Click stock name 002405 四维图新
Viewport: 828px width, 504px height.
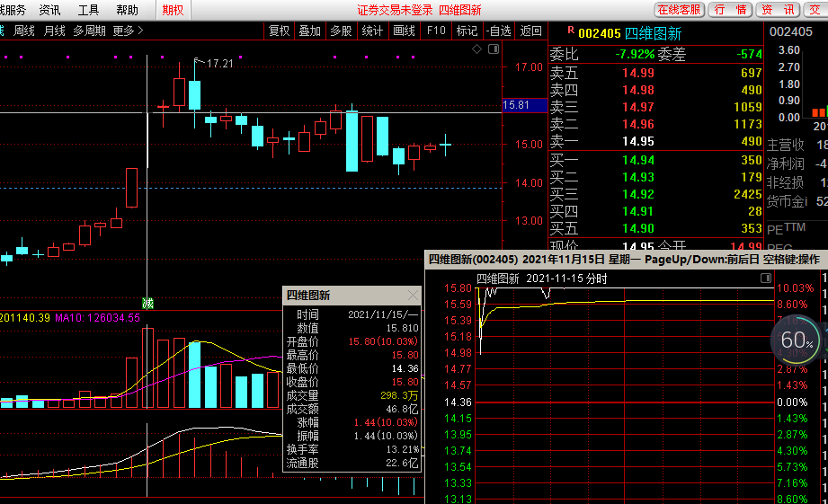[630, 34]
